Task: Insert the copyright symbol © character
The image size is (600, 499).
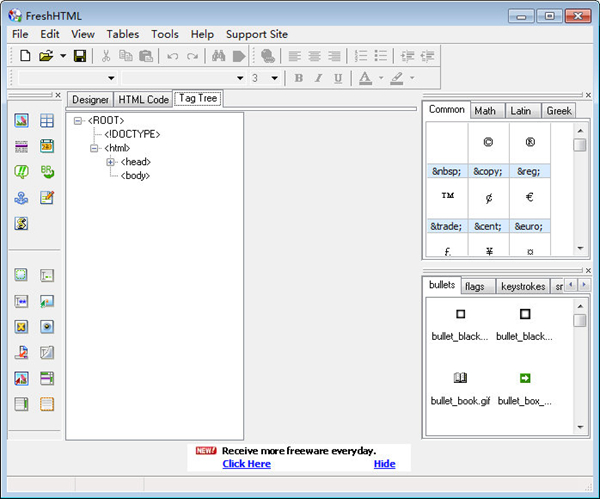Action: pos(487,143)
